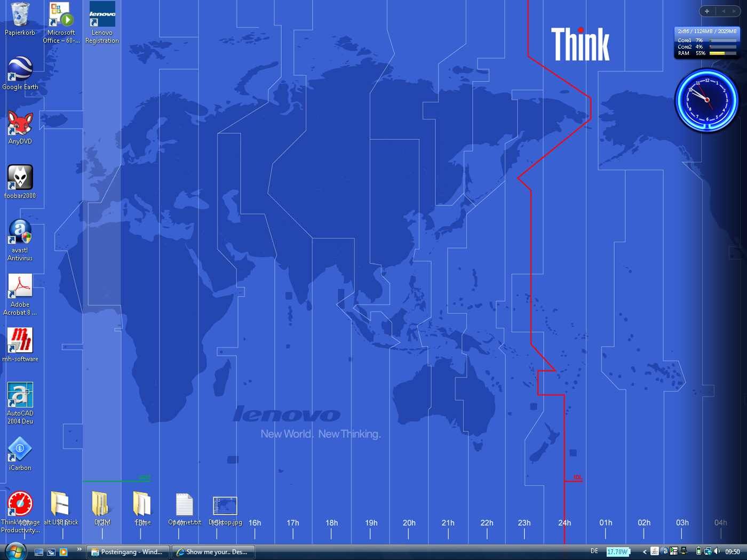Open the DE keyboard language selector
The width and height of the screenshot is (747, 560).
[594, 551]
